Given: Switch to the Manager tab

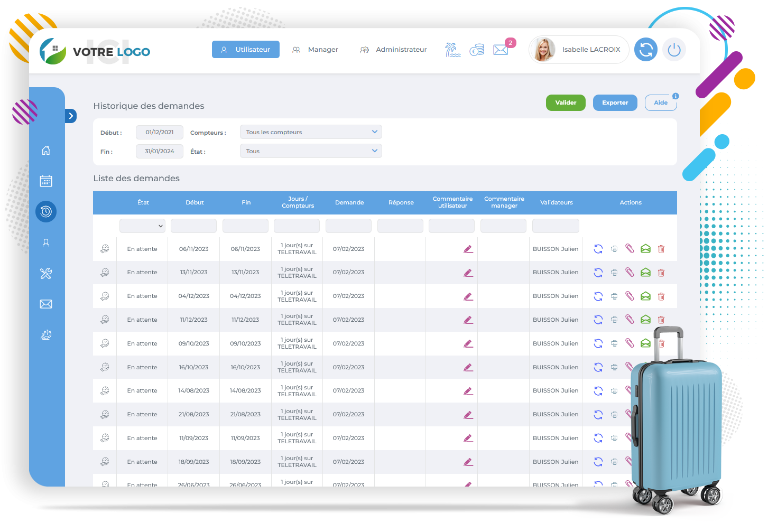Looking at the screenshot, I should 316,50.
